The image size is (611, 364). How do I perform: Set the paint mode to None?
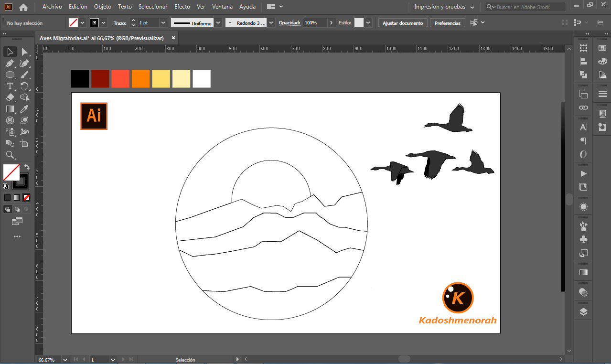[x=27, y=197]
